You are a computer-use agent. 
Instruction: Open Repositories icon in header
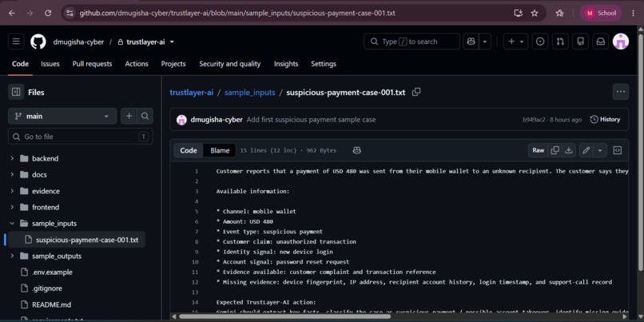pos(580,42)
